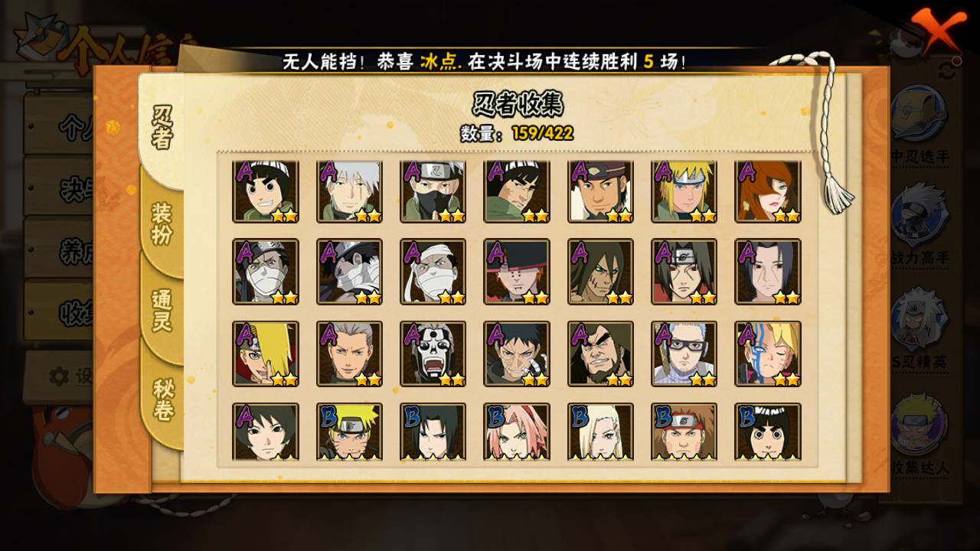Open the settings gear in left sidebar
This screenshot has width=980, height=551.
tap(59, 376)
